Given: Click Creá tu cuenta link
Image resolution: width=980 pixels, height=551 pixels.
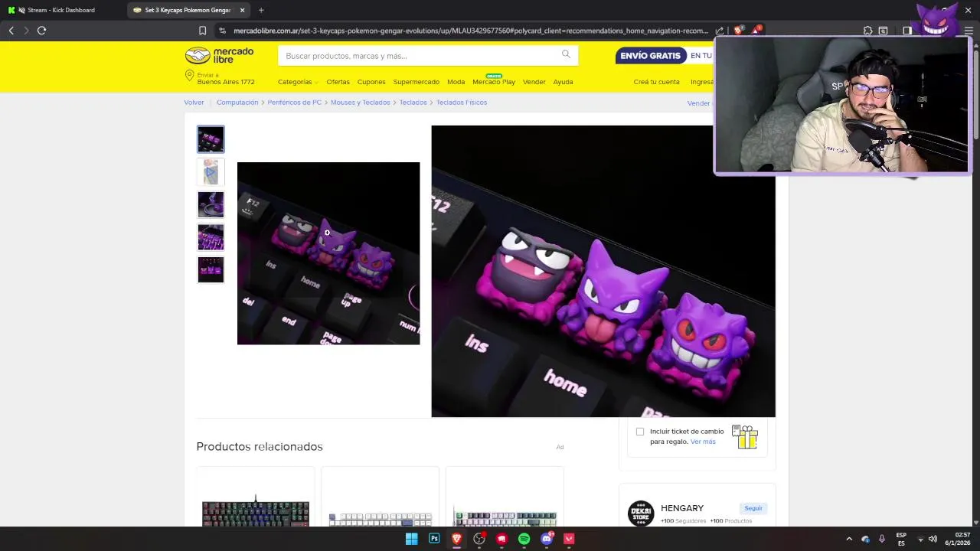Looking at the screenshot, I should pyautogui.click(x=656, y=82).
